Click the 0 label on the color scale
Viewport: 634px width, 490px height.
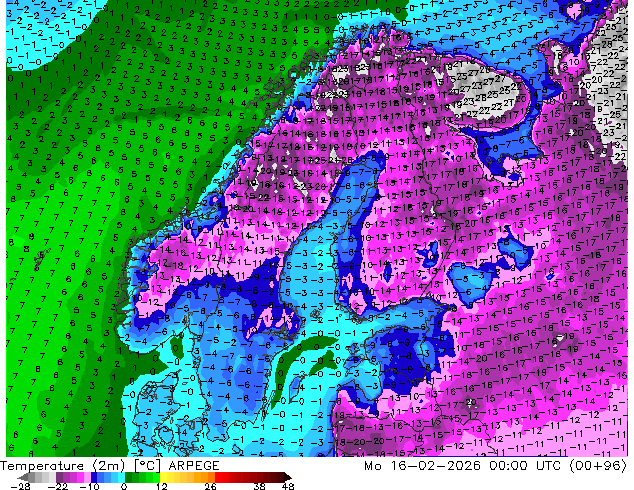coord(124,486)
